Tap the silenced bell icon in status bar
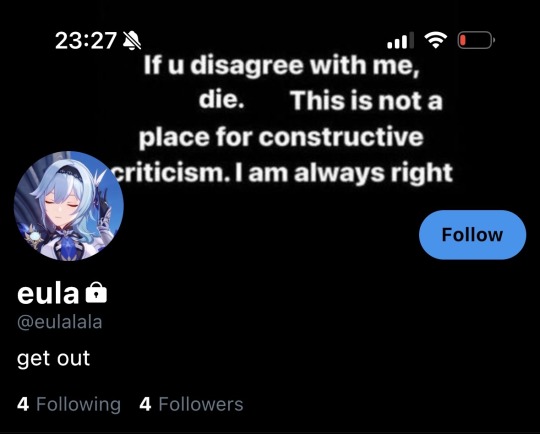This screenshot has width=540, height=434. pos(132,40)
